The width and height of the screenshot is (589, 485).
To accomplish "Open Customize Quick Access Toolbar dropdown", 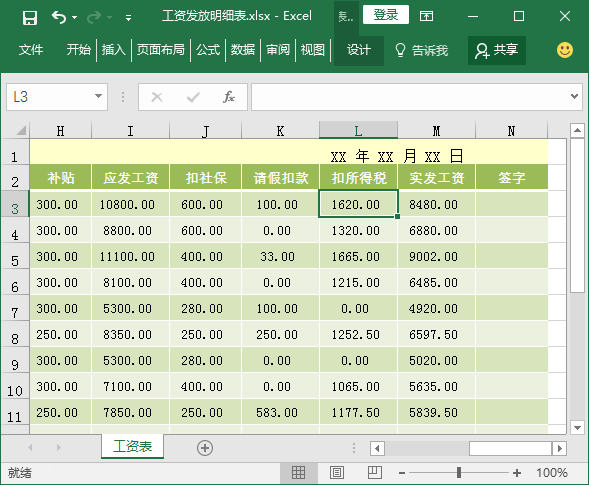I will [128, 17].
